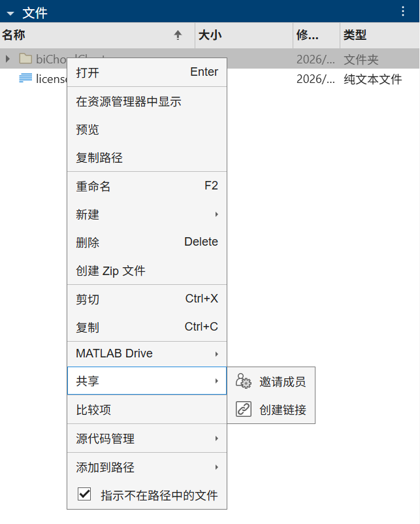Image resolution: width=420 pixels, height=524 pixels.
Task: Click the folder icon of the biCho folder
Action: [x=25, y=59]
